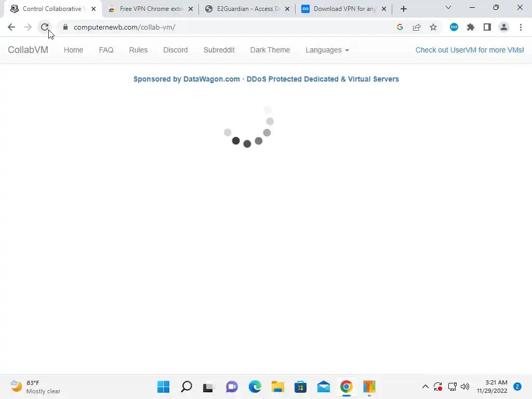Open the Discord link in the navbar
532x399 pixels.
[176, 50]
